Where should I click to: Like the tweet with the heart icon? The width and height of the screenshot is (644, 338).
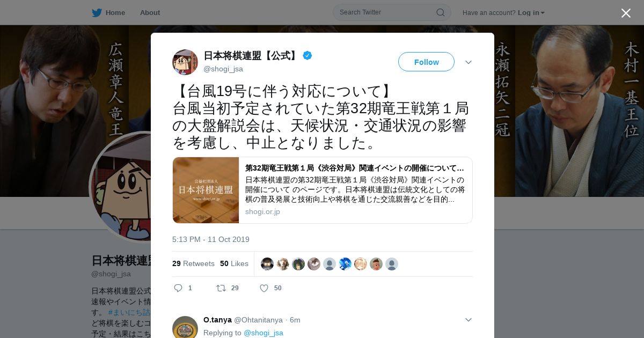click(264, 288)
